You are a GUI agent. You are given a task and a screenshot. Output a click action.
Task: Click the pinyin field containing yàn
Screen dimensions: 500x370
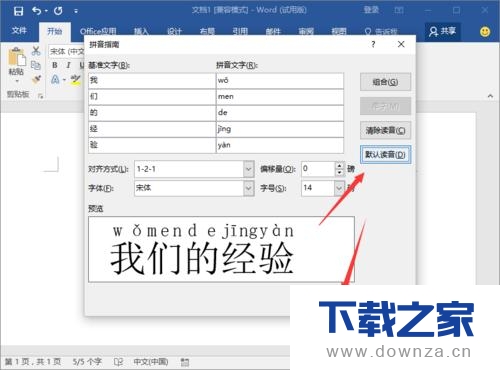pyautogui.click(x=280, y=145)
